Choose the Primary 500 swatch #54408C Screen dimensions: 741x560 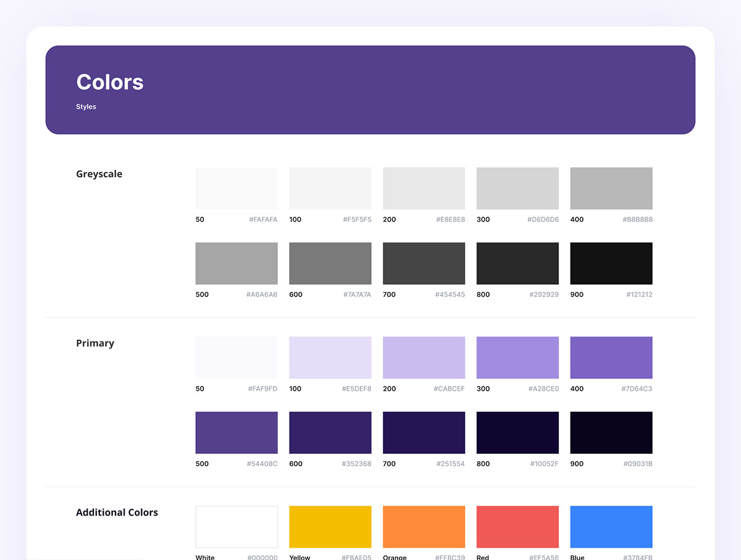(x=237, y=433)
